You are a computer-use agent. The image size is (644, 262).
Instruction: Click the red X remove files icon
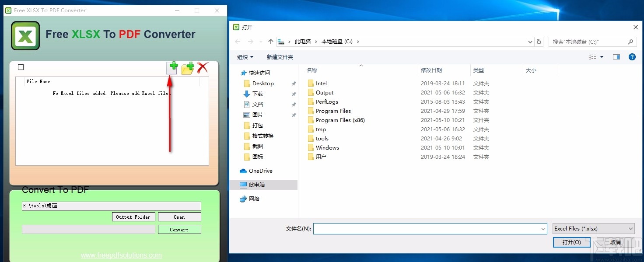pyautogui.click(x=202, y=67)
